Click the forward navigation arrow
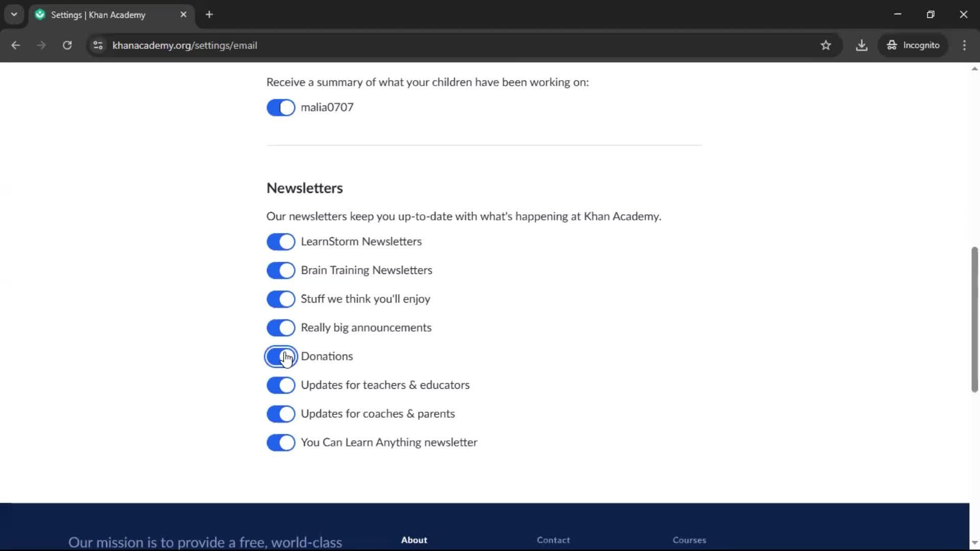Viewport: 980px width, 551px height. 41,45
